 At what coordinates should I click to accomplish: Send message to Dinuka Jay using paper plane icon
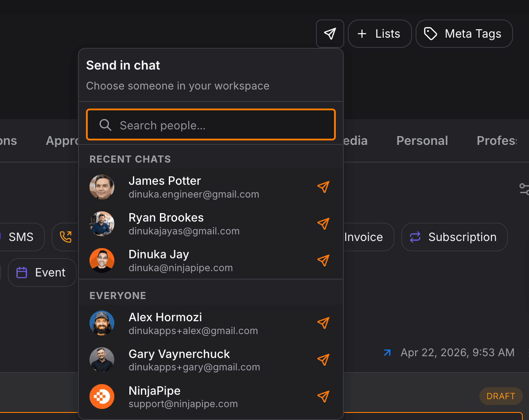(323, 261)
